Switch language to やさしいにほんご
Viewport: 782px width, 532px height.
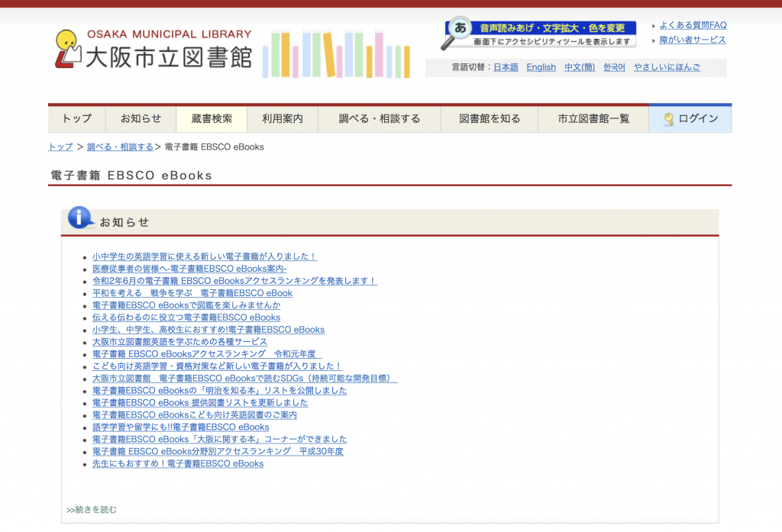[667, 67]
